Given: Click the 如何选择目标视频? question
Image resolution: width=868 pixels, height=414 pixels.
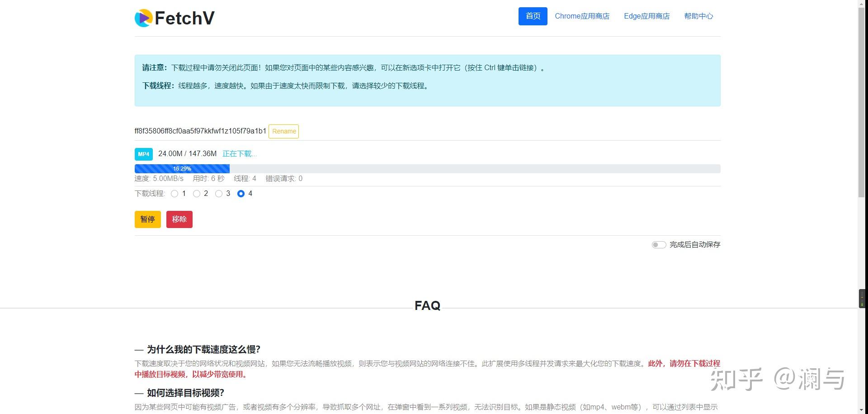Looking at the screenshot, I should click(185, 393).
